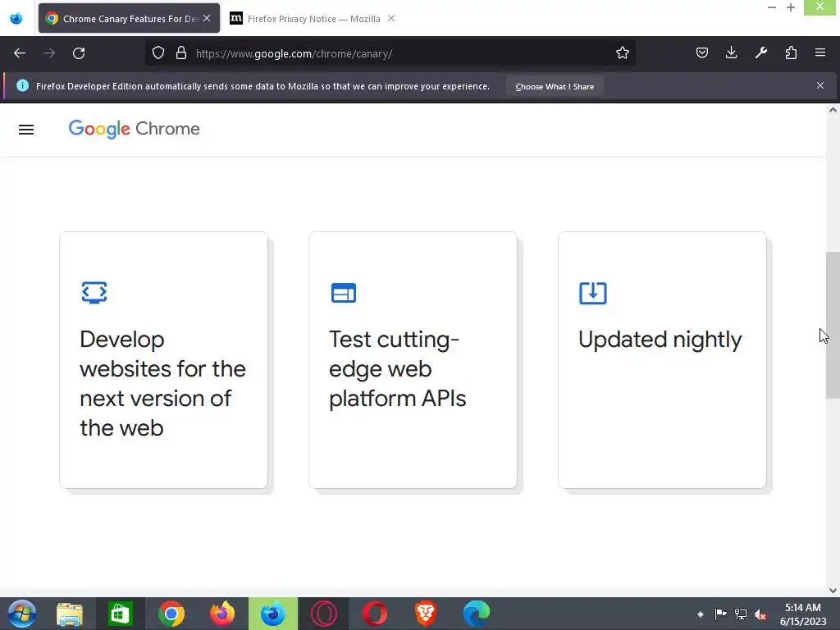Open network status tray icon
Image resolution: width=840 pixels, height=630 pixels.
(741, 614)
